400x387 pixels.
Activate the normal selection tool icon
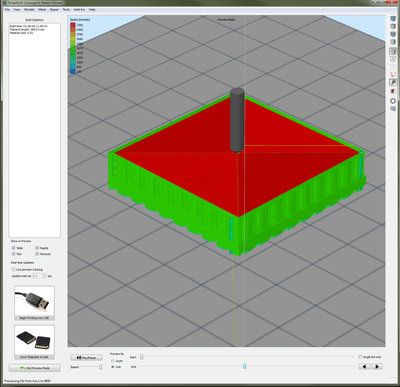393,51
